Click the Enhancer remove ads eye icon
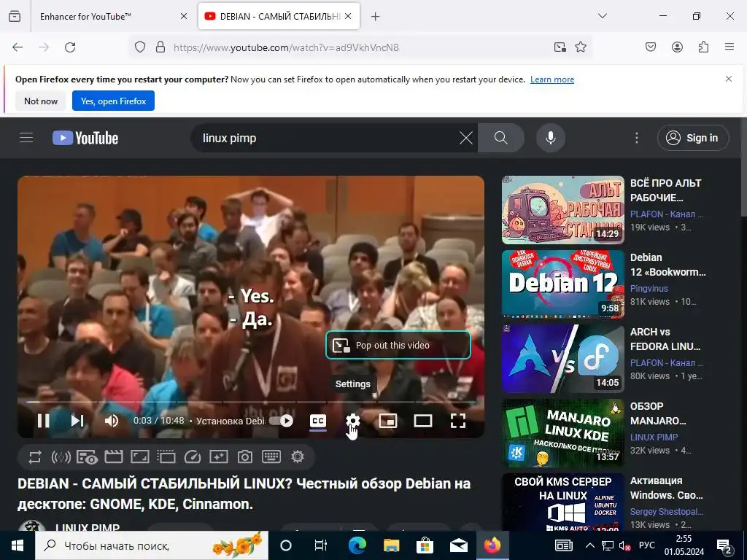Image resolution: width=747 pixels, height=560 pixels. pyautogui.click(x=88, y=457)
